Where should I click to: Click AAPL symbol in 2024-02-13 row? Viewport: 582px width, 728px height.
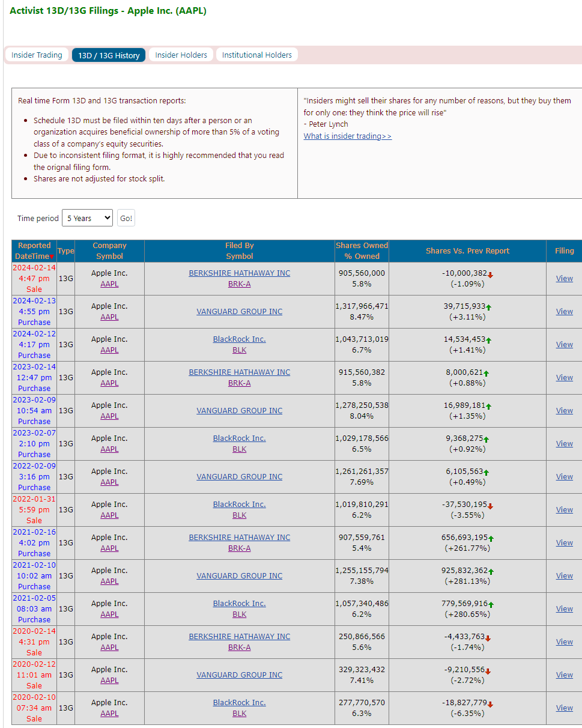pos(109,317)
